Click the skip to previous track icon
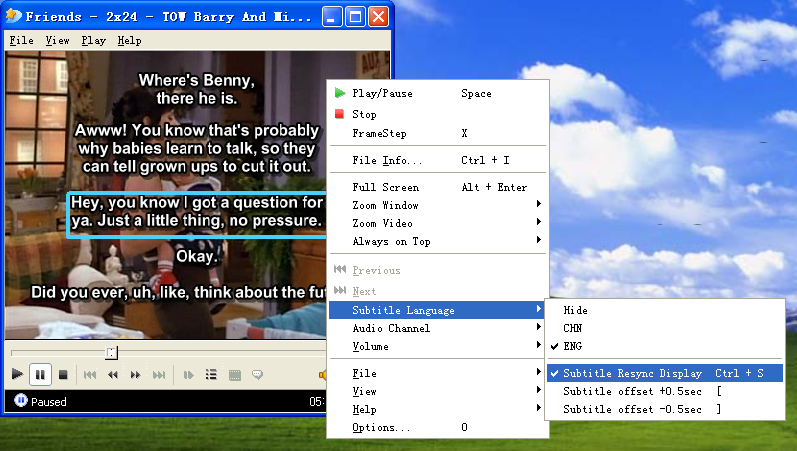797x451 pixels. (90, 375)
